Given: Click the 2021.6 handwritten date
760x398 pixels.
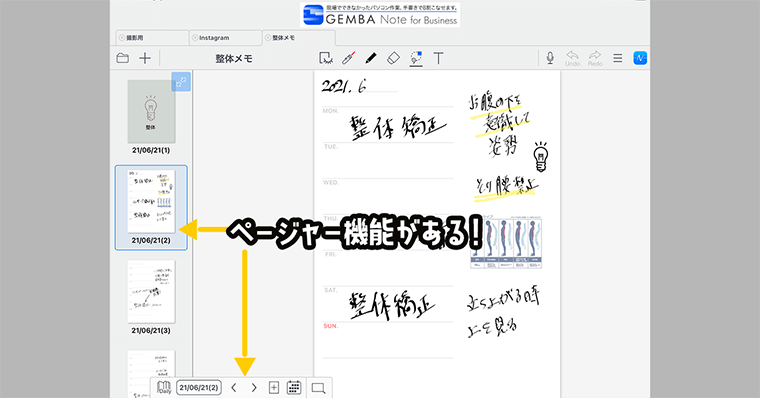Looking at the screenshot, I should pos(344,86).
